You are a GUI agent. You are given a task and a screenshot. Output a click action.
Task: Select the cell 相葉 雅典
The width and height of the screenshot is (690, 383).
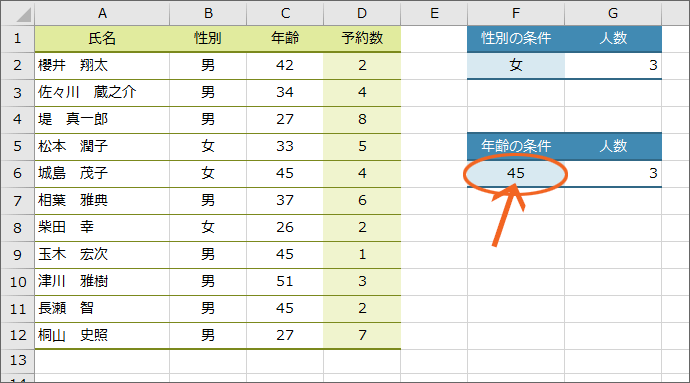pyautogui.click(x=102, y=200)
